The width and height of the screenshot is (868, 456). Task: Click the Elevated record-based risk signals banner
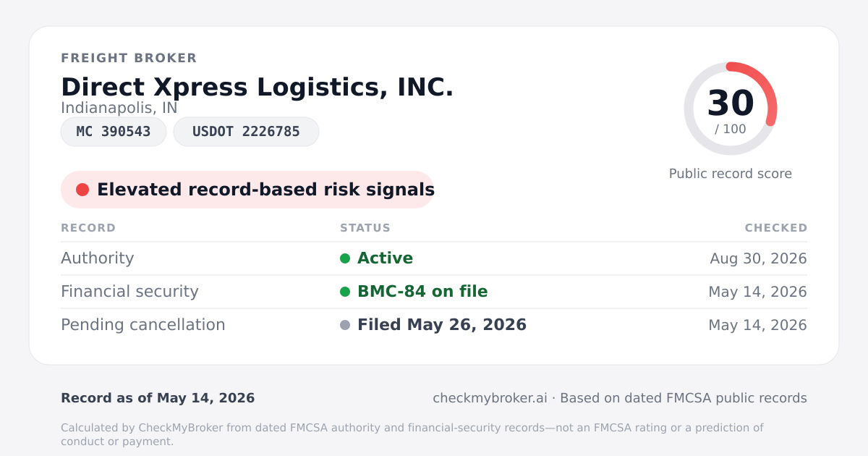(247, 190)
